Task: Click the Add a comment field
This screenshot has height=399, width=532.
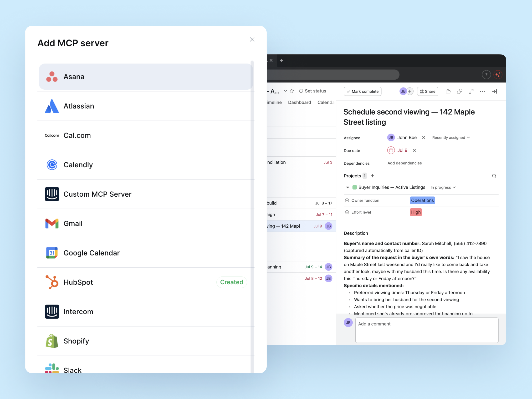Action: pyautogui.click(x=426, y=330)
